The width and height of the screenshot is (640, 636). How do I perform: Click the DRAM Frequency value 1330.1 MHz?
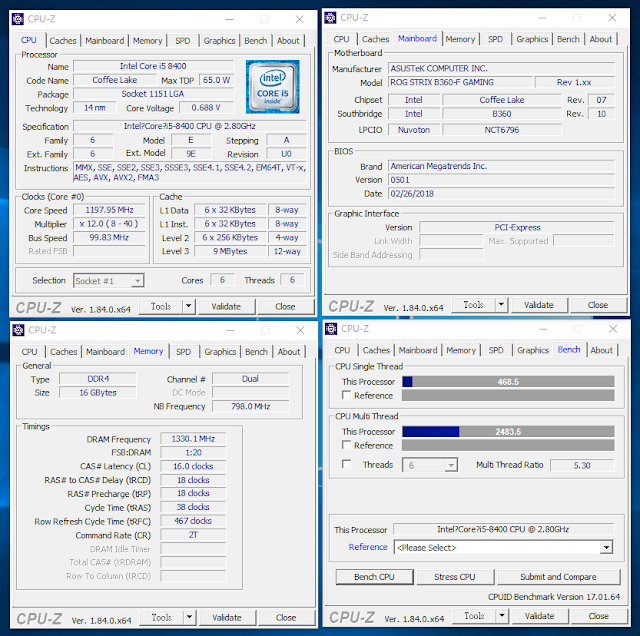pos(193,439)
